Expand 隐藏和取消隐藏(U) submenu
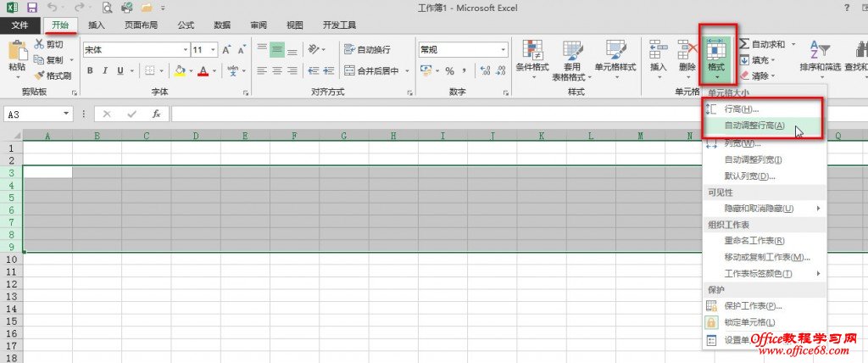The height and width of the screenshot is (363, 868). point(764,209)
